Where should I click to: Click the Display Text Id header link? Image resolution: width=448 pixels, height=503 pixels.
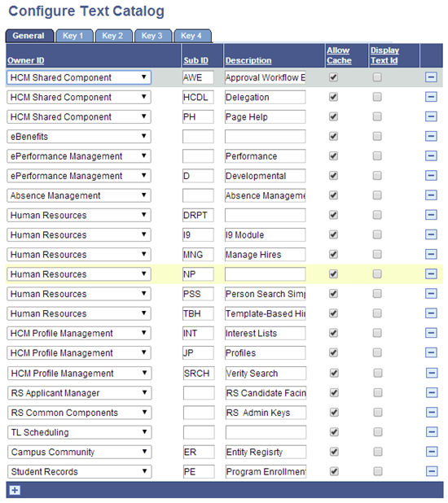click(x=384, y=55)
